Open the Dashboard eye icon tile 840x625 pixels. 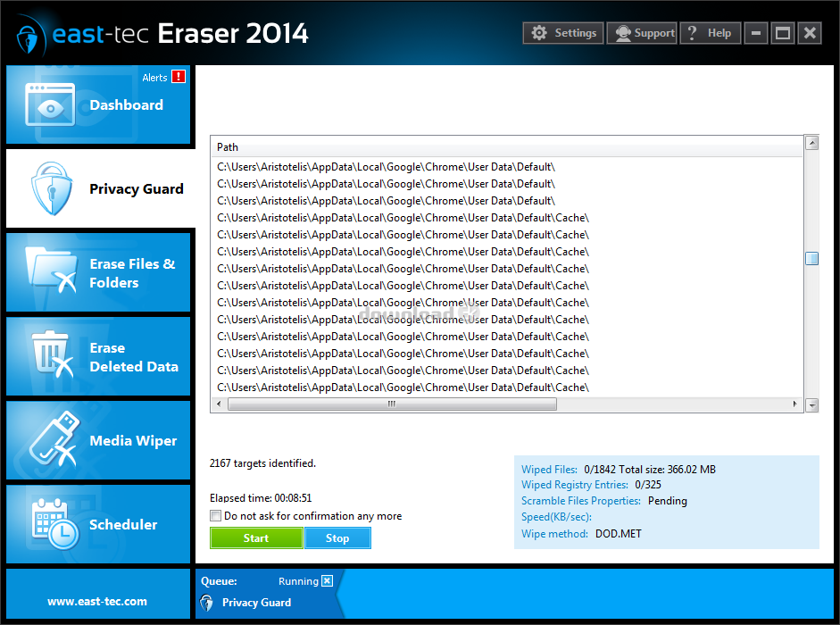50,104
